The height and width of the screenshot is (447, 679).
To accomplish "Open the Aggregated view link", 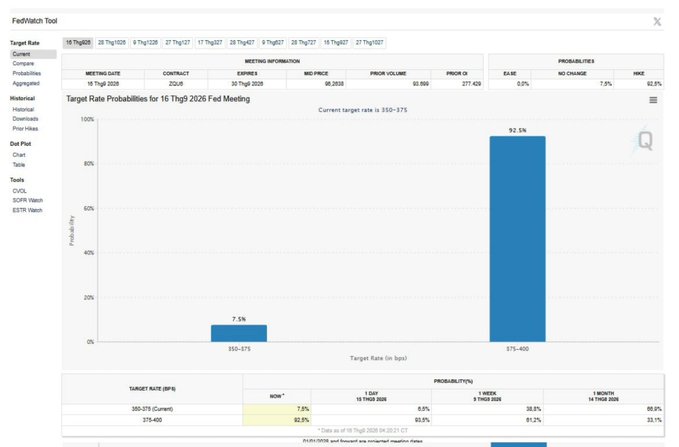I will 26,83.
